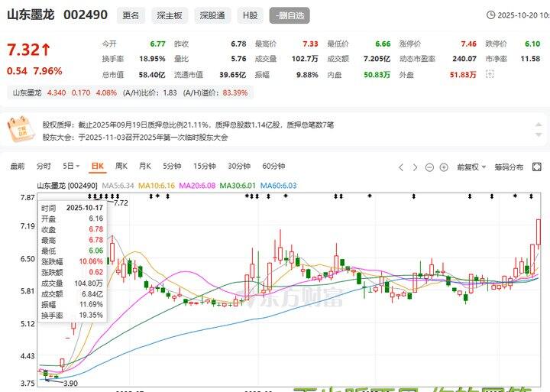
Task: Click the (A/H)溢价 83.39% value
Action: tap(235, 93)
